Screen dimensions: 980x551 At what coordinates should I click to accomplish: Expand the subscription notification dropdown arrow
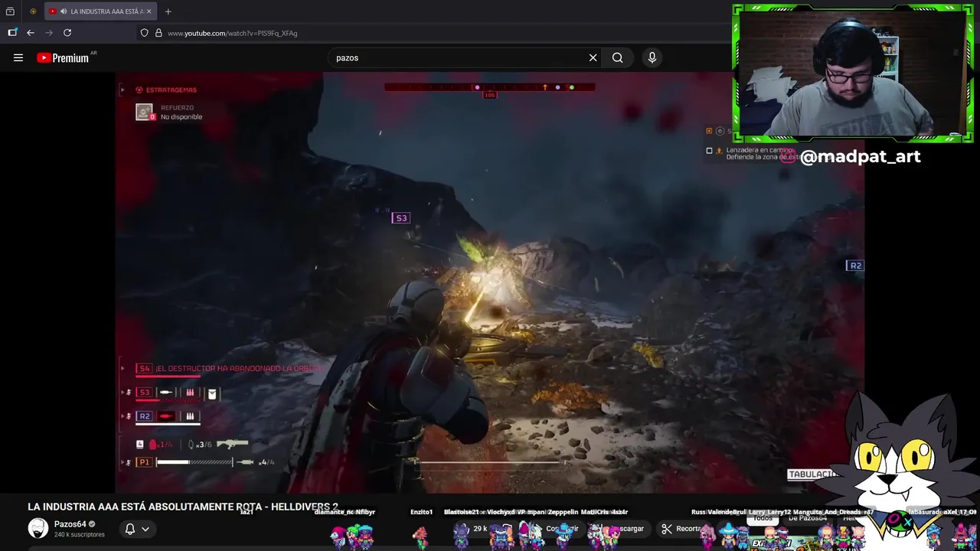pyautogui.click(x=145, y=529)
